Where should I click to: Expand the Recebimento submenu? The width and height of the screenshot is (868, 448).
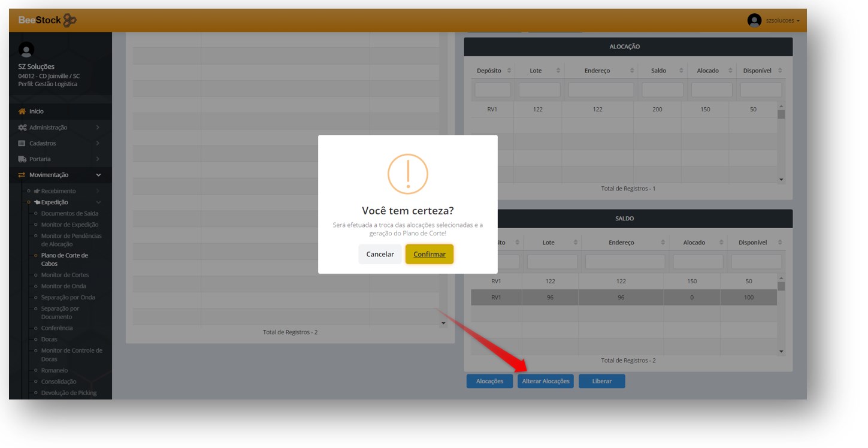tap(98, 191)
